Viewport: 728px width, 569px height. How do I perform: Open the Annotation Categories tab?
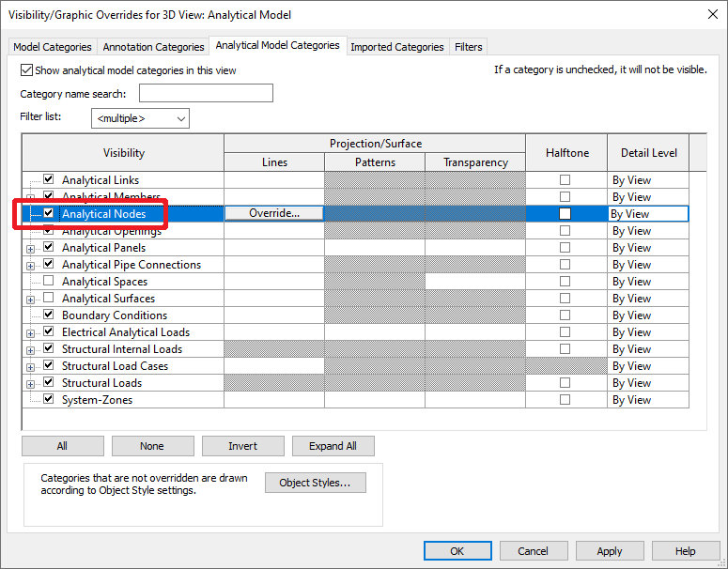pyautogui.click(x=153, y=47)
